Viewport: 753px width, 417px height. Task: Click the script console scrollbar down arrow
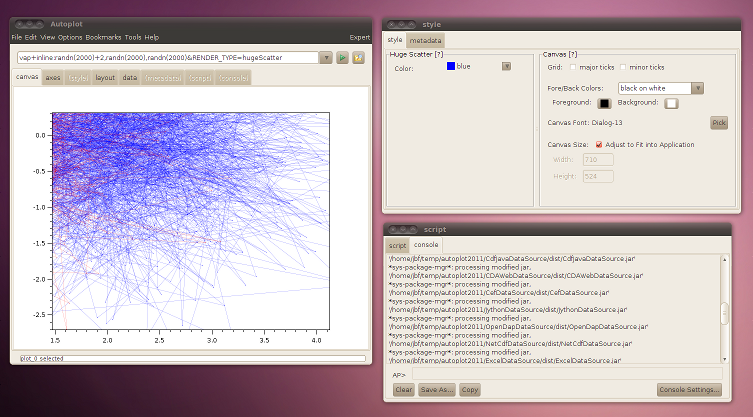725,359
